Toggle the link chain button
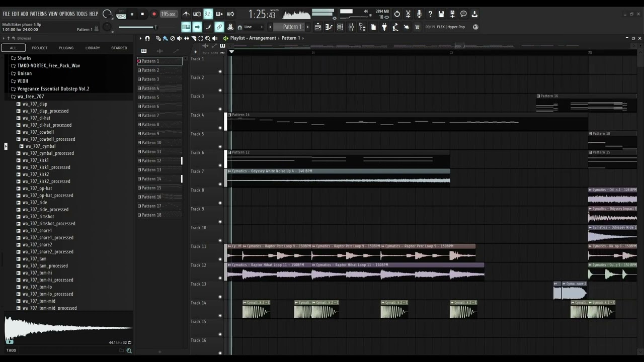644x362 pixels. tap(219, 27)
